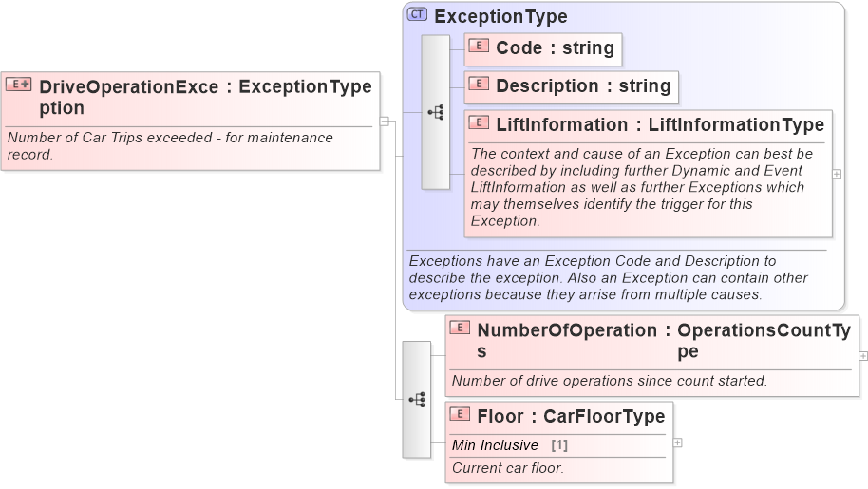The width and height of the screenshot is (868, 489).
Task: Select the ExceptionType complex type title
Action: (x=500, y=16)
